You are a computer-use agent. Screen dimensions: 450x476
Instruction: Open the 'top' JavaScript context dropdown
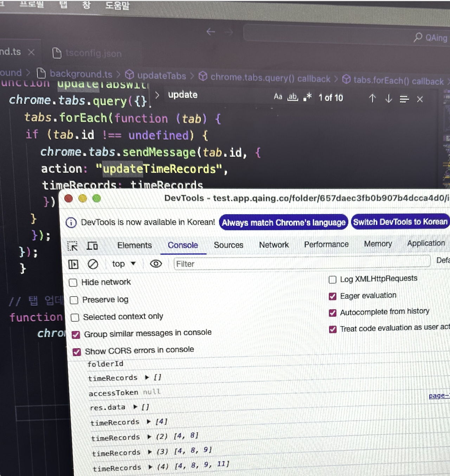click(x=124, y=264)
